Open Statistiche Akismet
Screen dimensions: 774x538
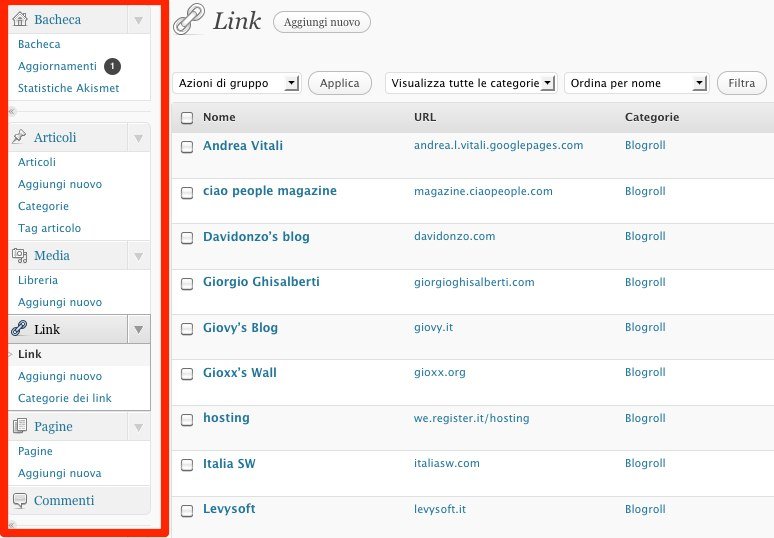pos(69,88)
